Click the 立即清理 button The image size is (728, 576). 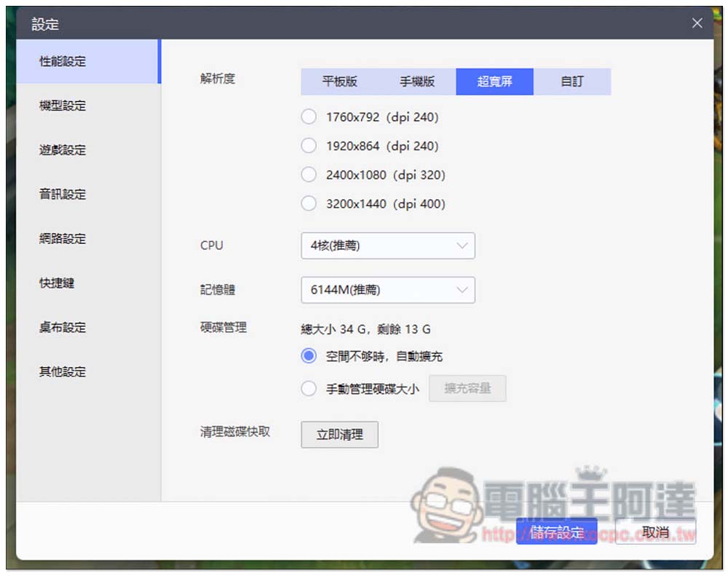339,435
